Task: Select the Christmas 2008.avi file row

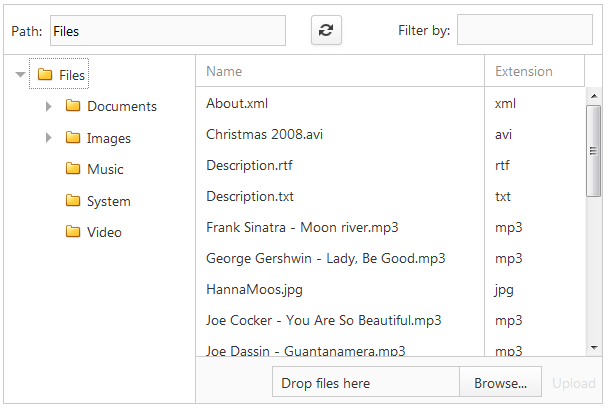Action: (x=390, y=134)
